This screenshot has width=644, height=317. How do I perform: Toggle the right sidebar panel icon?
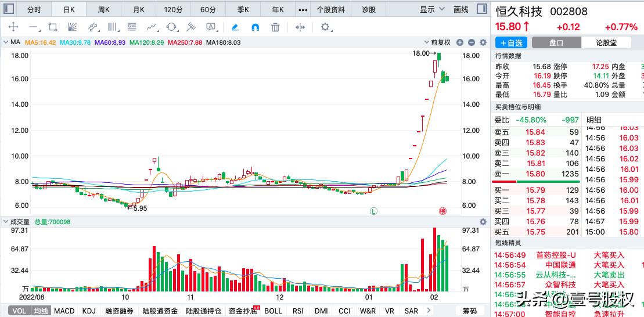(x=483, y=9)
